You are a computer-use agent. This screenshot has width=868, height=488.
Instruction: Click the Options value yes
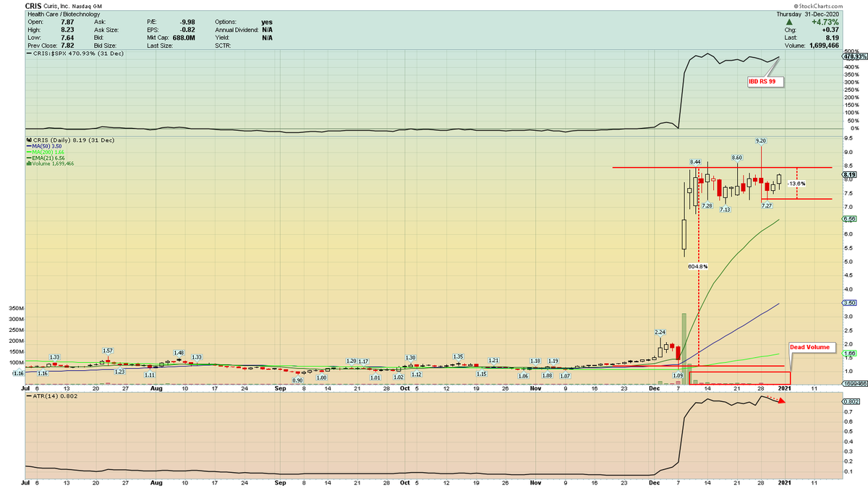click(266, 22)
